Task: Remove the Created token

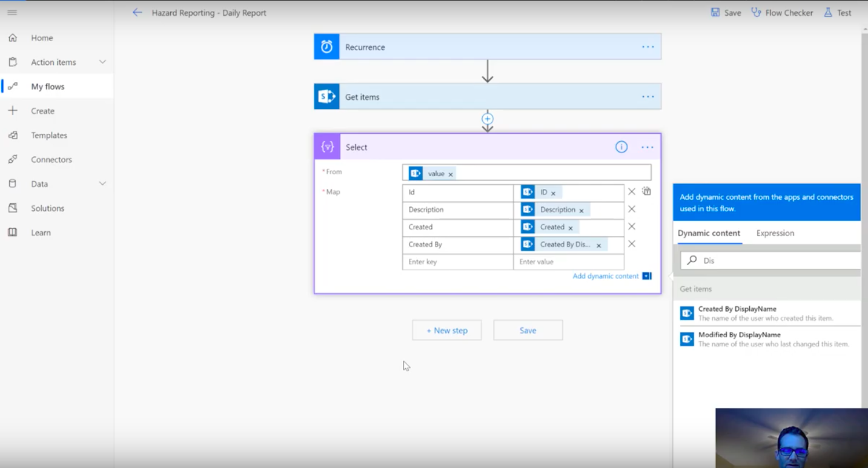Action: 571,228
